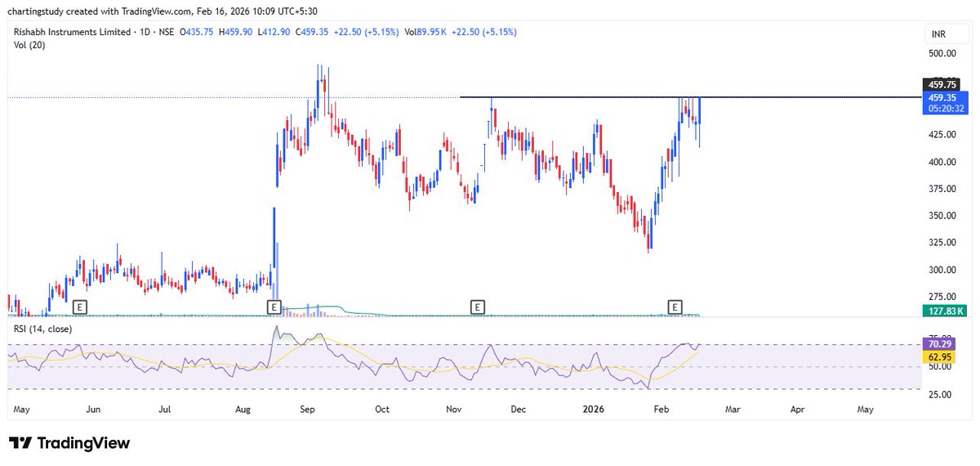
Task: Select the earnings E marker under November
Action: 478,307
